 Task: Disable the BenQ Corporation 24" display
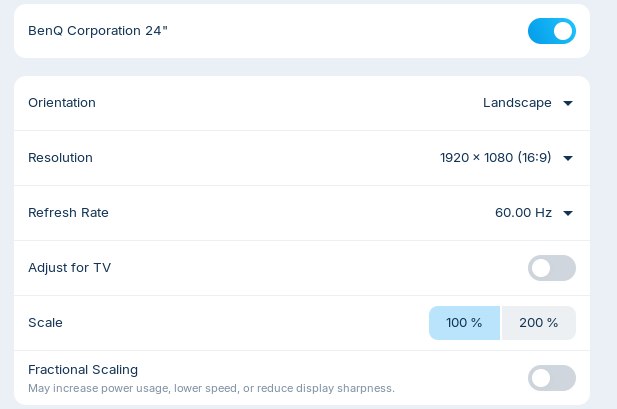(551, 31)
